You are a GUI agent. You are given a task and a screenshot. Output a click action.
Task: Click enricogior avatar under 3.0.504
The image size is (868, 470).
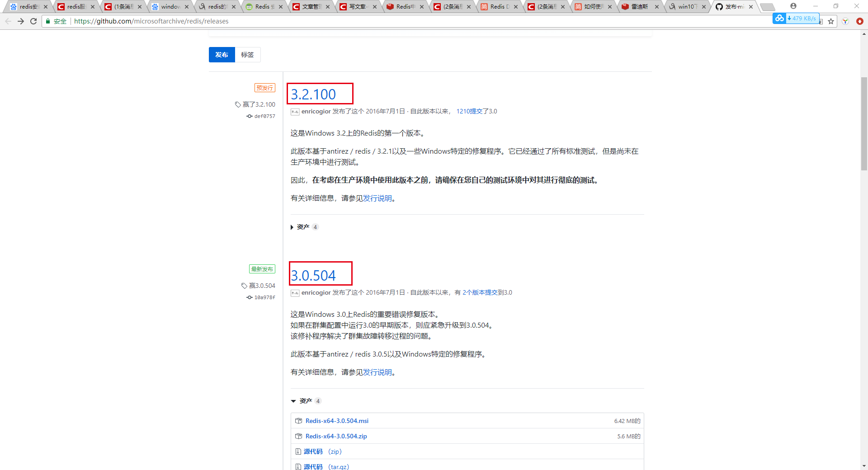pyautogui.click(x=295, y=293)
